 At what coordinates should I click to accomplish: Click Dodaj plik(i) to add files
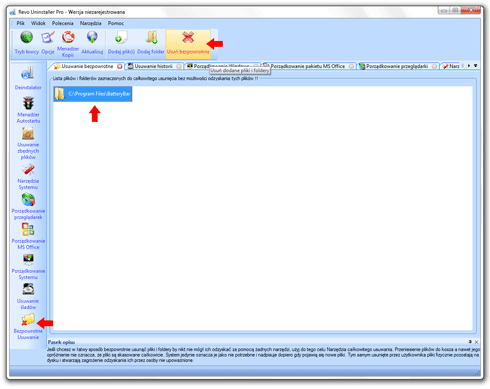pyautogui.click(x=121, y=43)
